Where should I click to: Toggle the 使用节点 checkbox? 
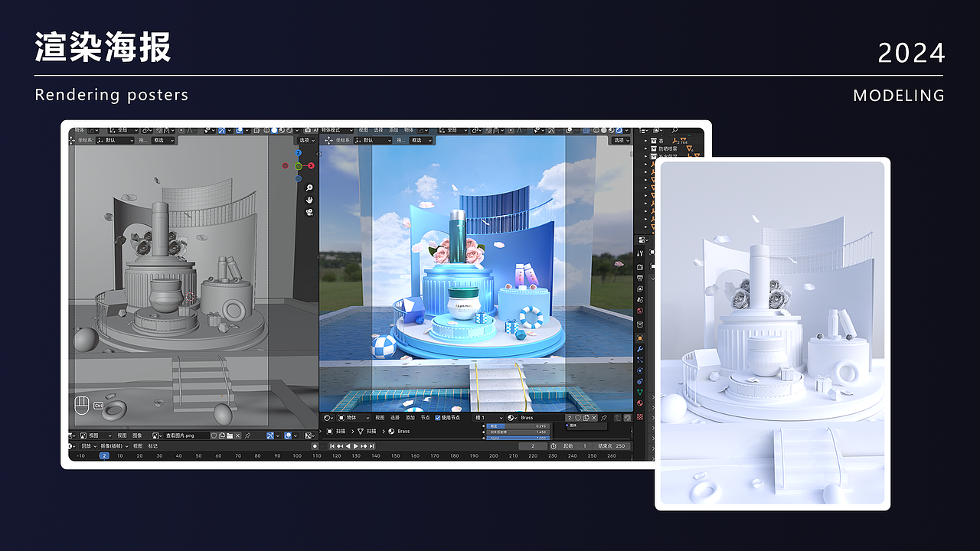[x=438, y=418]
